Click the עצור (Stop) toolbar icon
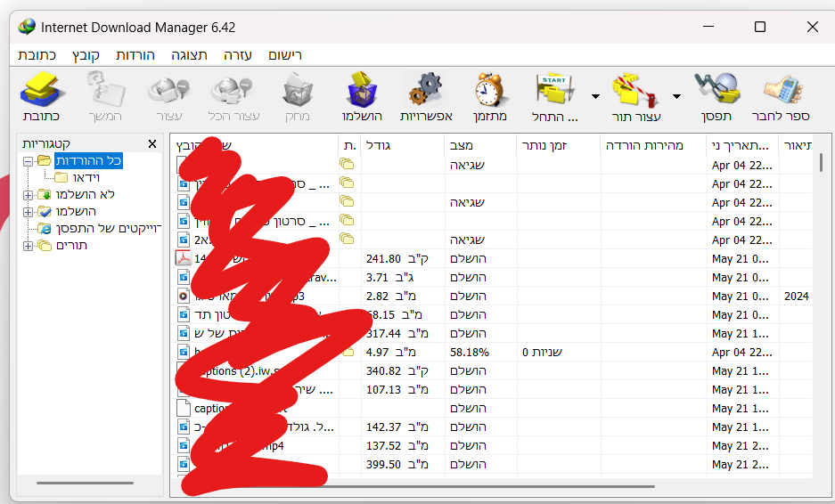This screenshot has height=504, width=835. [169, 89]
